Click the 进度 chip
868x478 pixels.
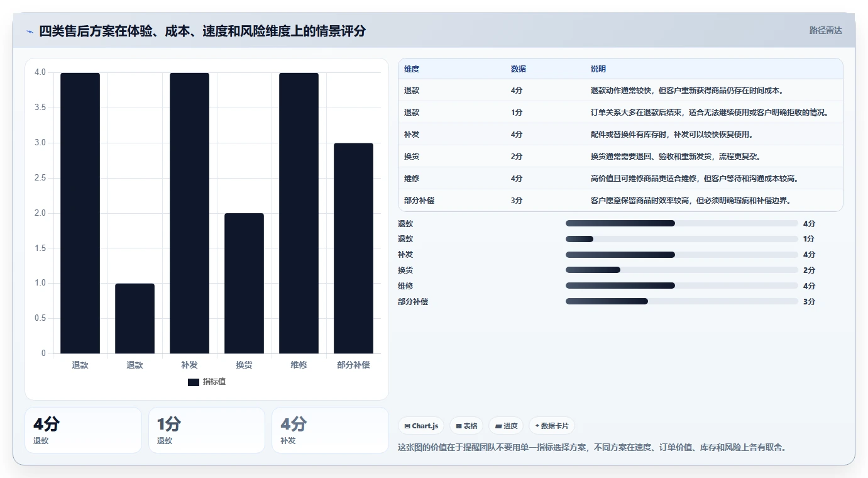[x=506, y=426]
